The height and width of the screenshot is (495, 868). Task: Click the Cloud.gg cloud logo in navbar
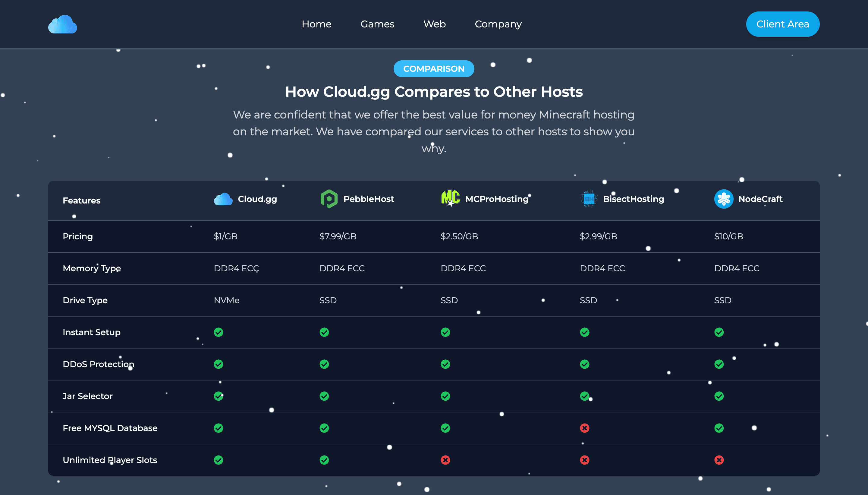[62, 24]
